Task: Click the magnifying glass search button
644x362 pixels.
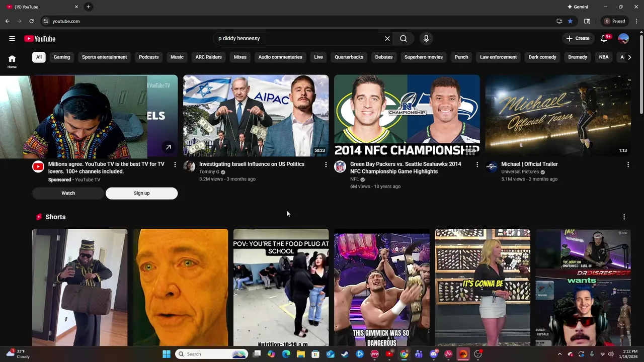Action: [404, 39]
